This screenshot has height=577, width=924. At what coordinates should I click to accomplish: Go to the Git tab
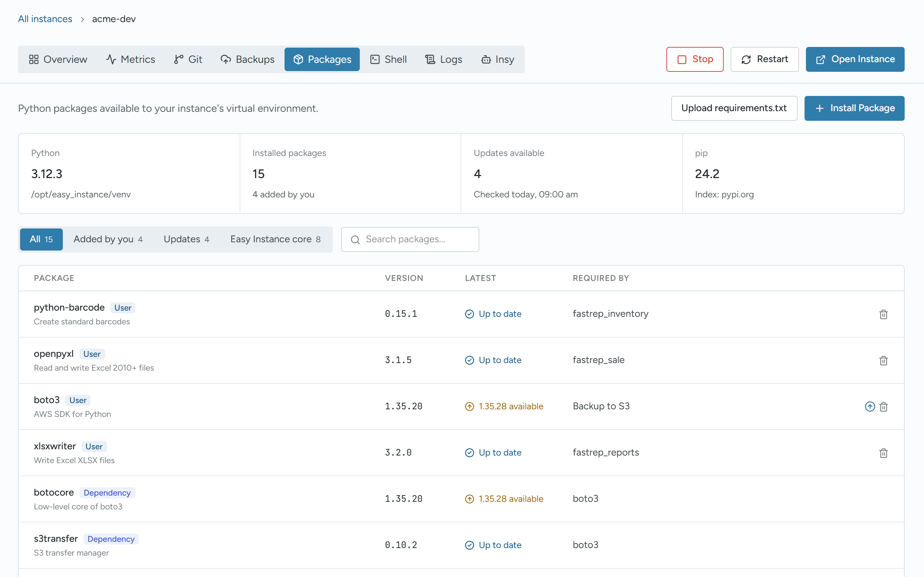188,59
